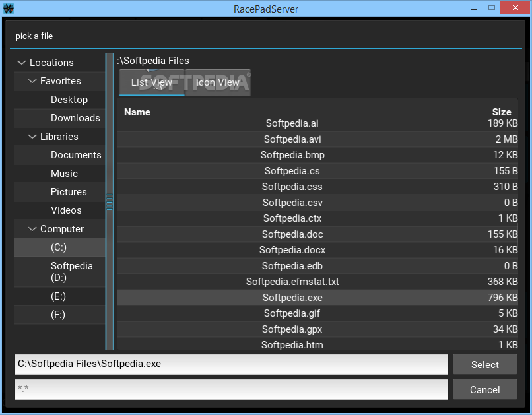Collapse the Locations tree chevron
532x415 pixels.
point(22,63)
